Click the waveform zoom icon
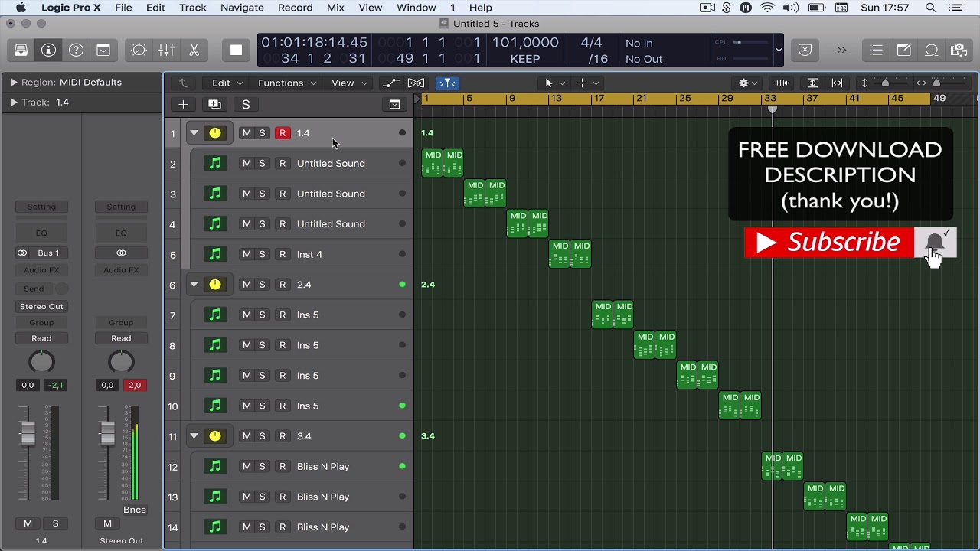 pyautogui.click(x=782, y=83)
